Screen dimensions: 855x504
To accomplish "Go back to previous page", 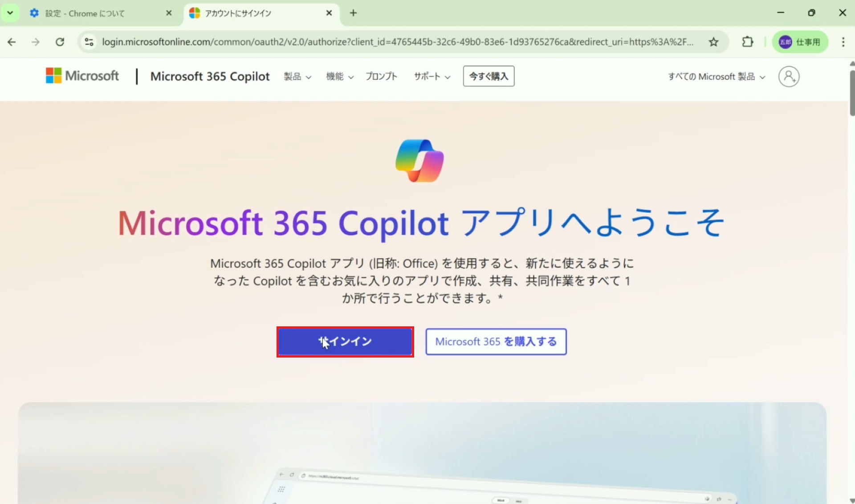I will pos(12,42).
